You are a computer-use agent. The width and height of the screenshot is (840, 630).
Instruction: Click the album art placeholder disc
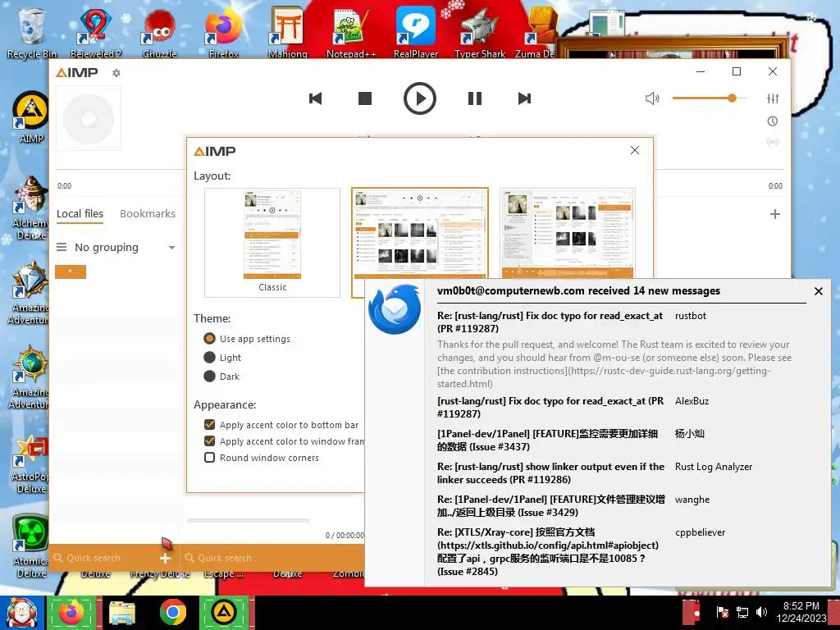pos(89,118)
